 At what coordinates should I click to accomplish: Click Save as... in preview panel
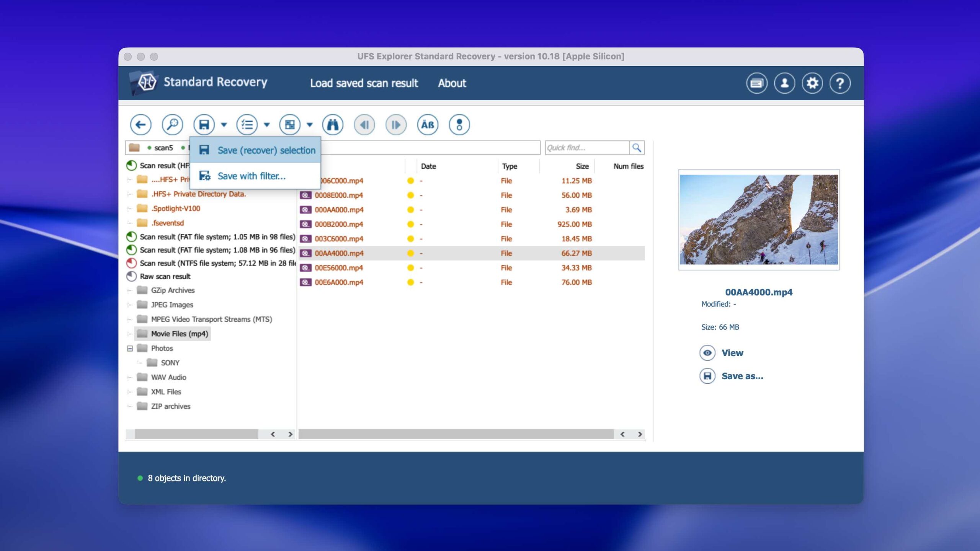(x=742, y=376)
